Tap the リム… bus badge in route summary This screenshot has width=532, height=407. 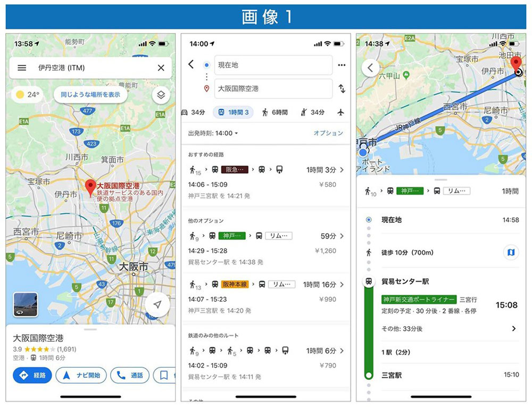coord(457,191)
